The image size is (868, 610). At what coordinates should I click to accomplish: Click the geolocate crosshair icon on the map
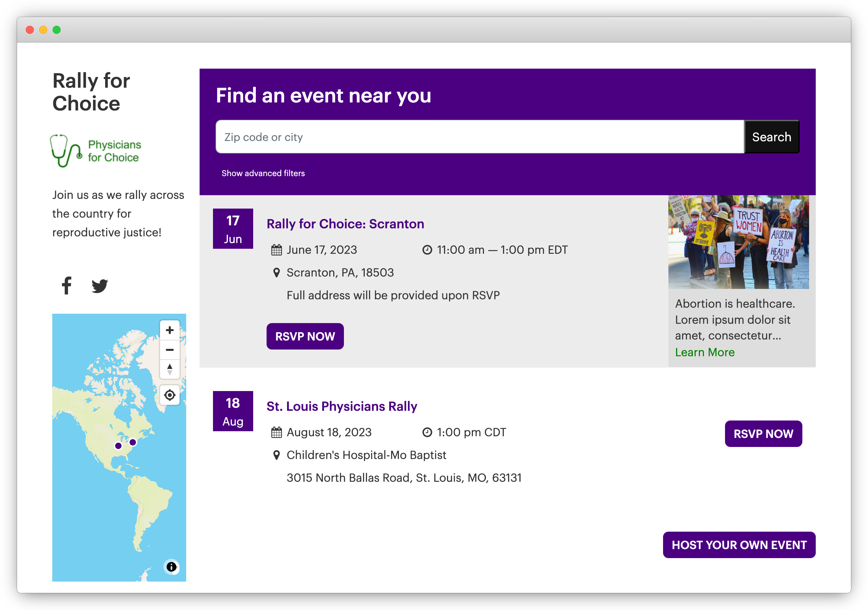coord(169,395)
